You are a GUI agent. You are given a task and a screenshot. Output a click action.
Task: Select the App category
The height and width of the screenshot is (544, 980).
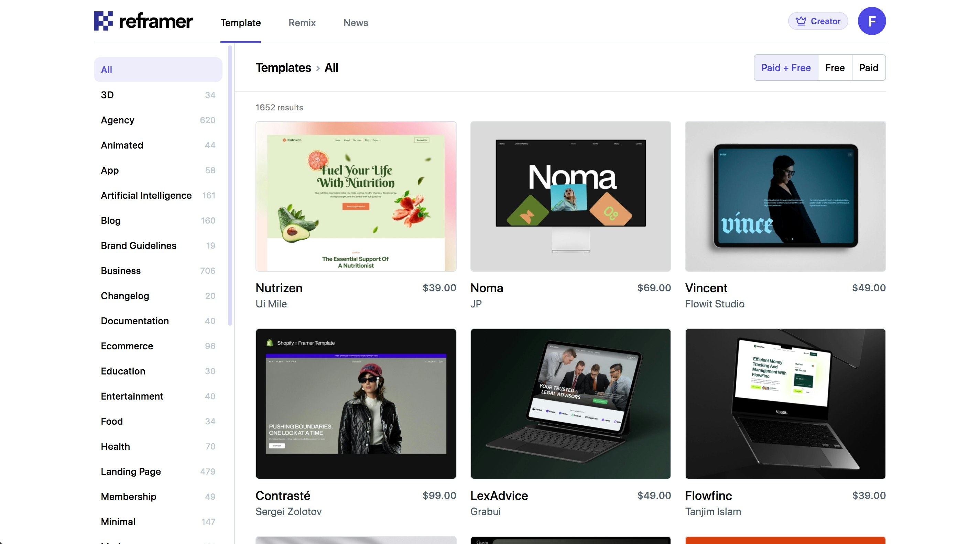click(158, 170)
